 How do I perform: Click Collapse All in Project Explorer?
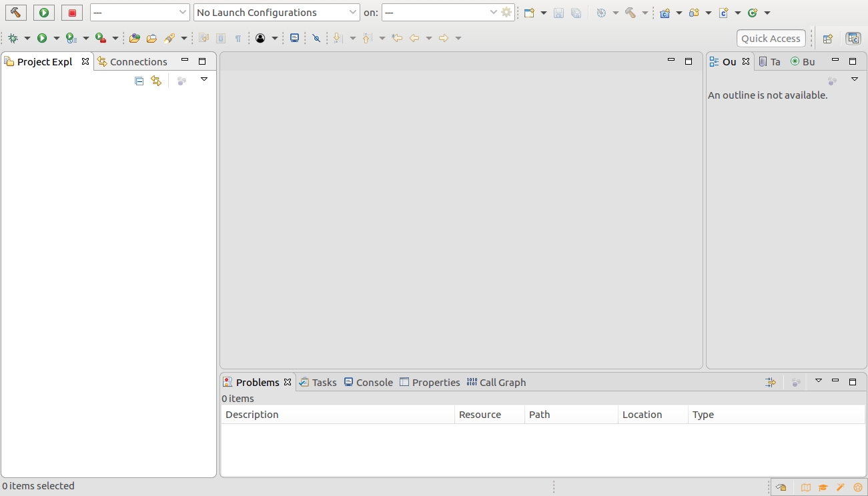139,81
